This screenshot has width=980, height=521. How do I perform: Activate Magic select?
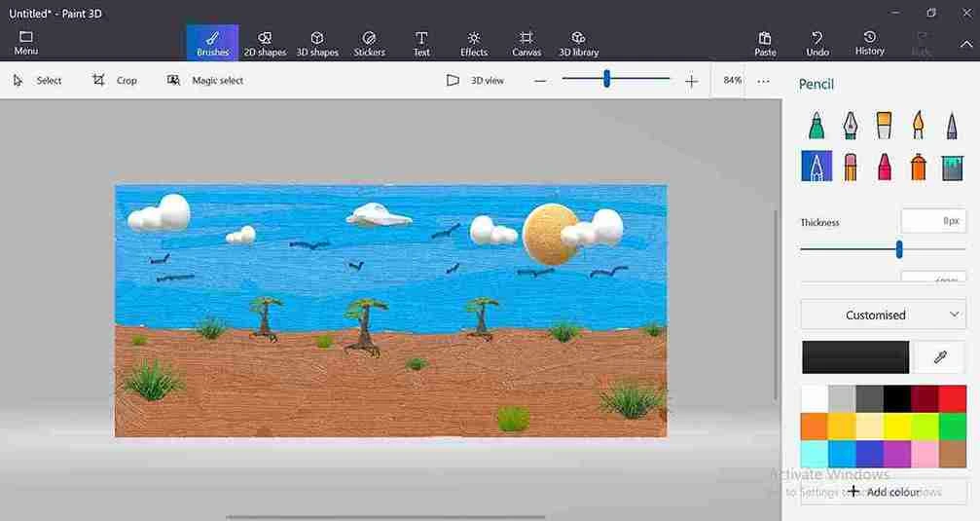pyautogui.click(x=205, y=80)
